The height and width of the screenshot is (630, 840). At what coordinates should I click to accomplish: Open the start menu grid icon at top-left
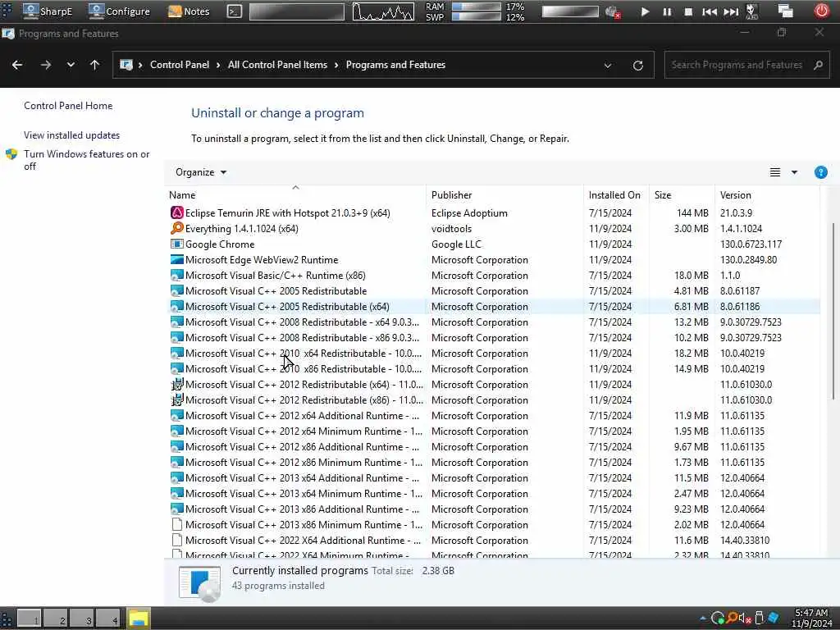[x=7, y=11]
